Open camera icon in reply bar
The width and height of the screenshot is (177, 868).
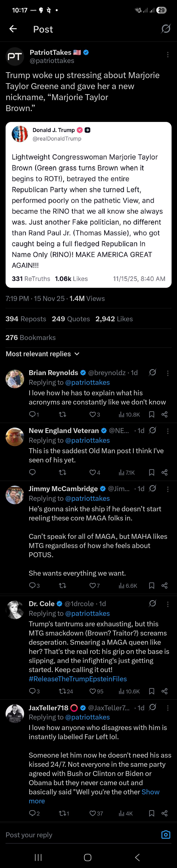tap(166, 835)
